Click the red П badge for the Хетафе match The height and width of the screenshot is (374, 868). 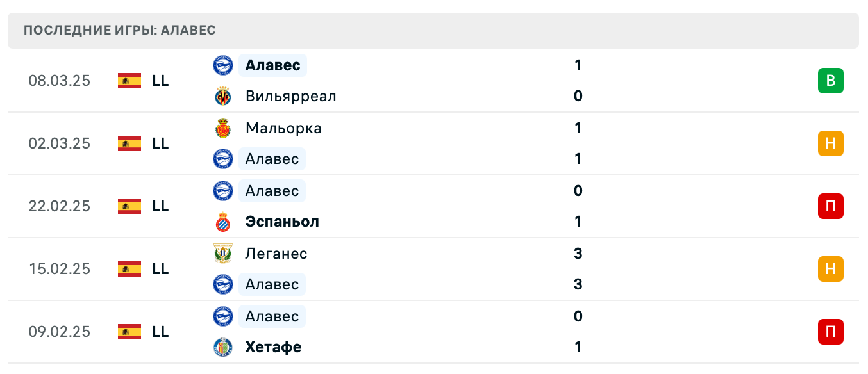[x=830, y=332]
